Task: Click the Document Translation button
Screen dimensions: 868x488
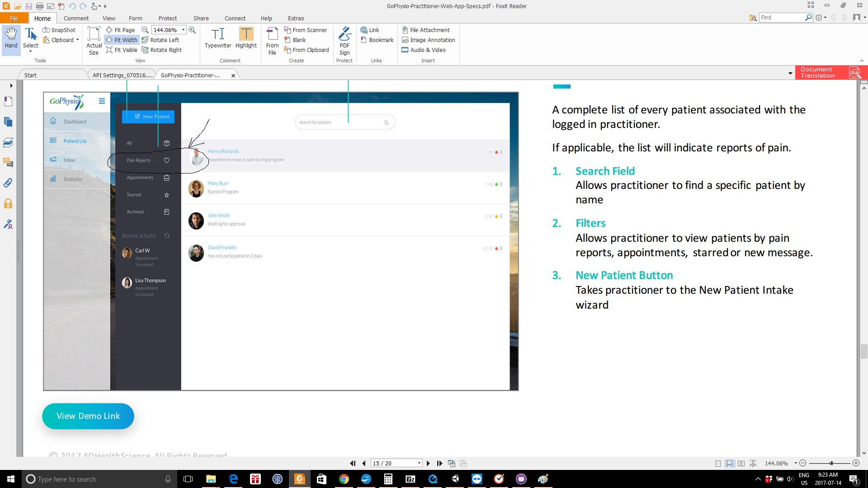Action: (x=831, y=72)
